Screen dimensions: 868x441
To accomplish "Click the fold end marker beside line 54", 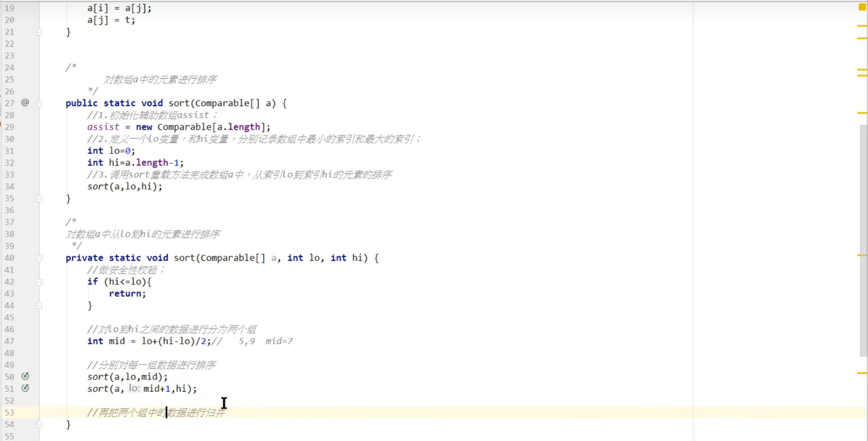I will tap(40, 424).
